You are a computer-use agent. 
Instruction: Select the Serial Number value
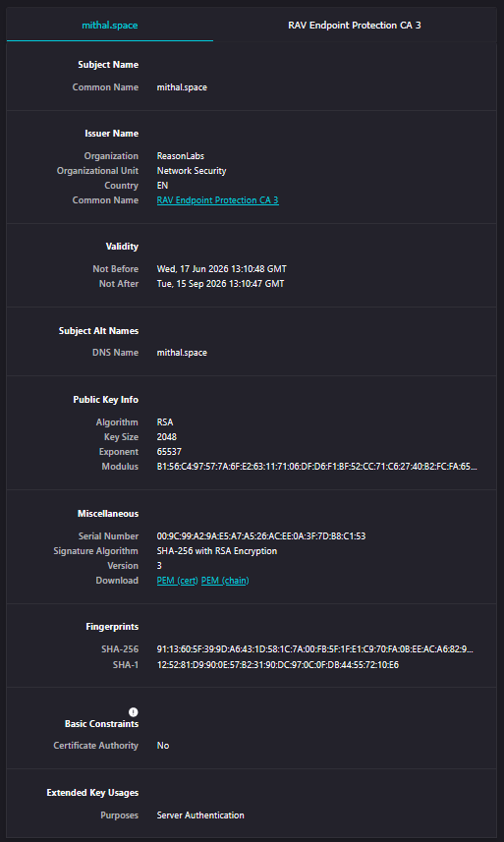261,536
